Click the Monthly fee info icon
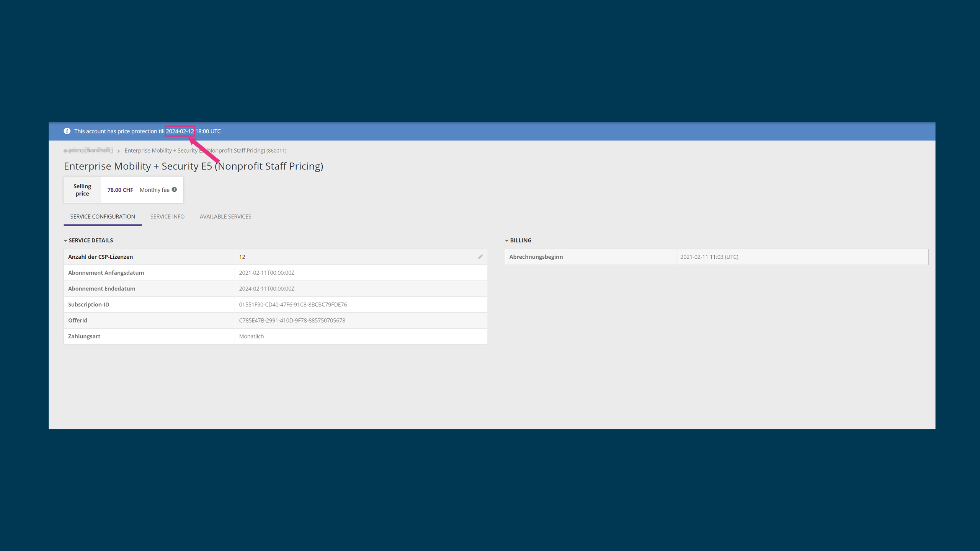 tap(174, 189)
